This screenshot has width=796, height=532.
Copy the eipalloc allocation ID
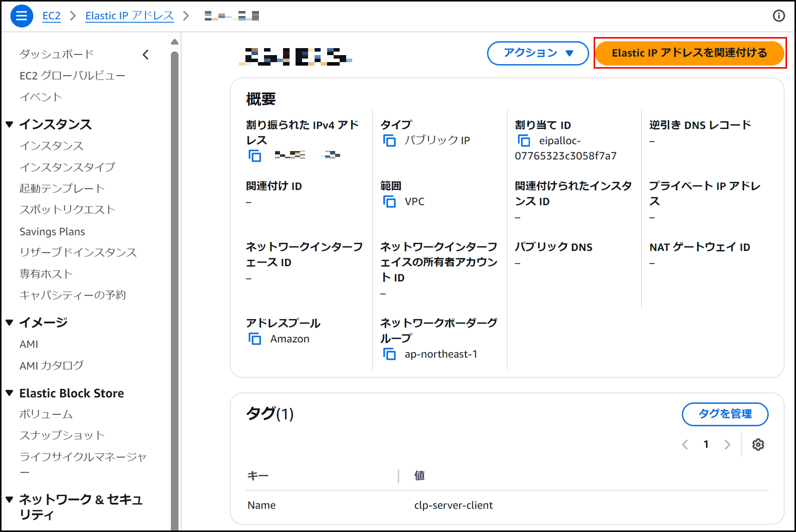point(523,141)
